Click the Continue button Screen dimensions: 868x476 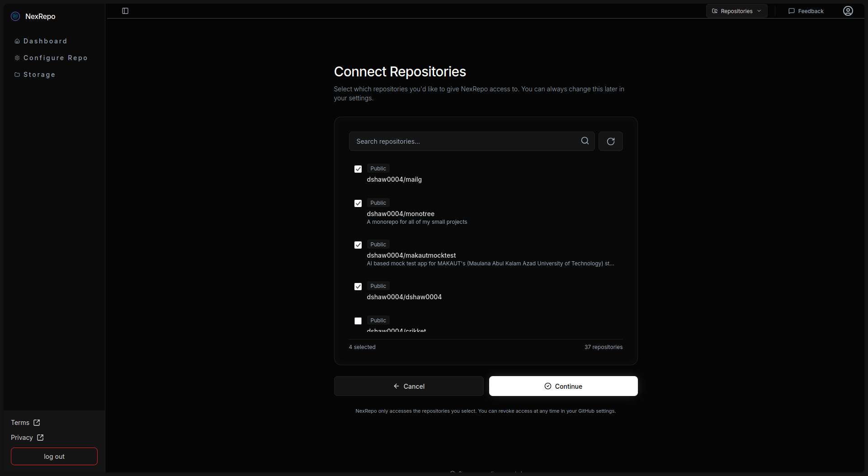[x=563, y=386]
